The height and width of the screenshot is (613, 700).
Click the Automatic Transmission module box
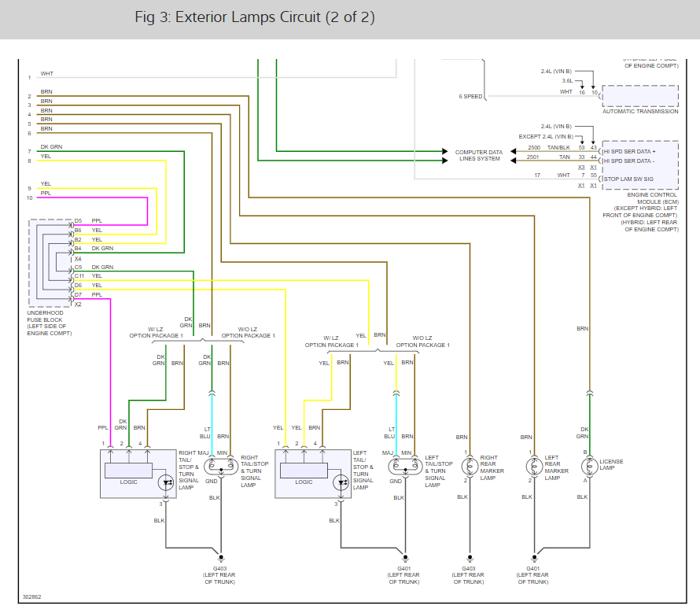pyautogui.click(x=640, y=96)
